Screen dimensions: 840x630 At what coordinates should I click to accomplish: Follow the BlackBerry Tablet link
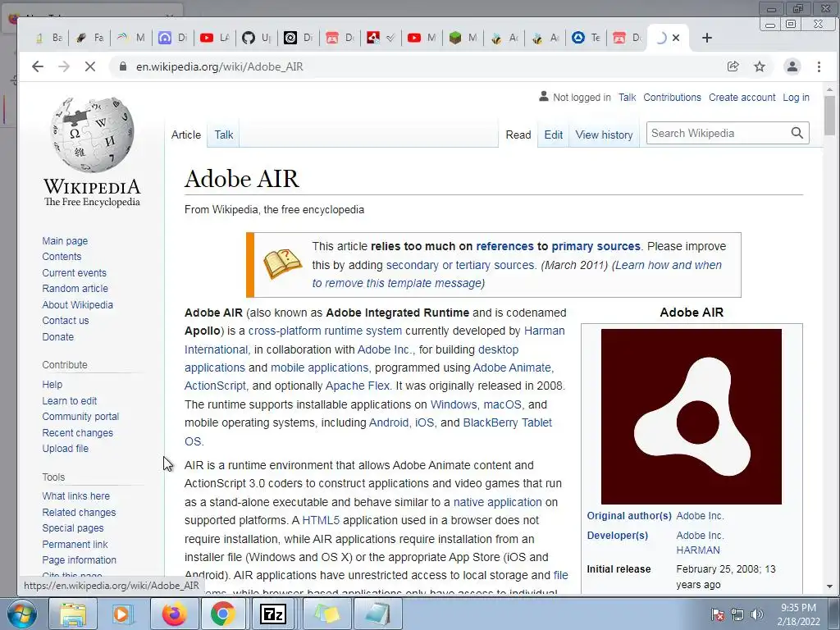pos(507,422)
